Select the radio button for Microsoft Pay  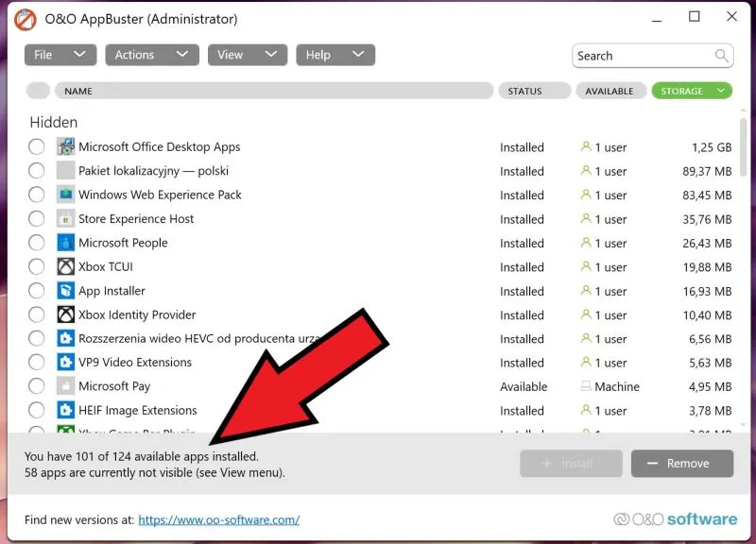click(36, 387)
